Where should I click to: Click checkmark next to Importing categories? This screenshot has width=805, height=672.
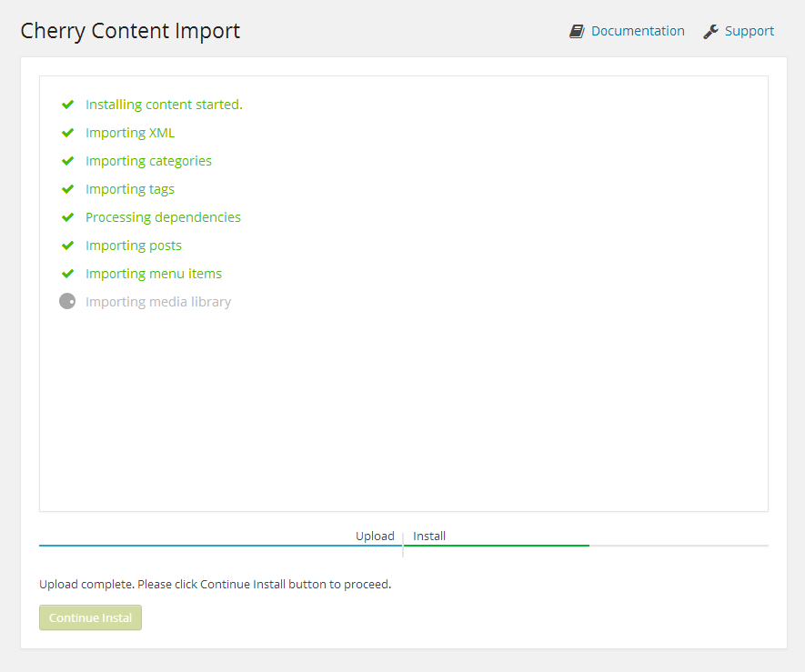pyautogui.click(x=68, y=161)
